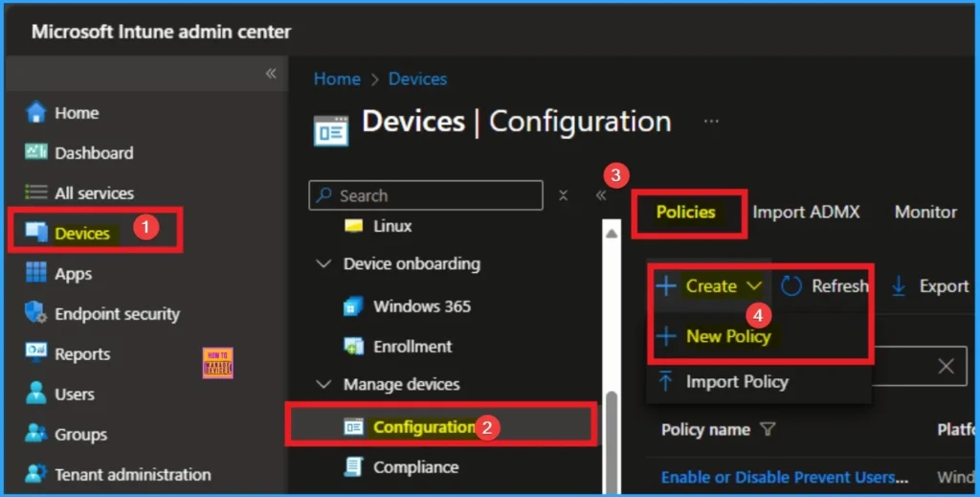
Task: Click the Enrollment icon in device menu
Action: 354,346
